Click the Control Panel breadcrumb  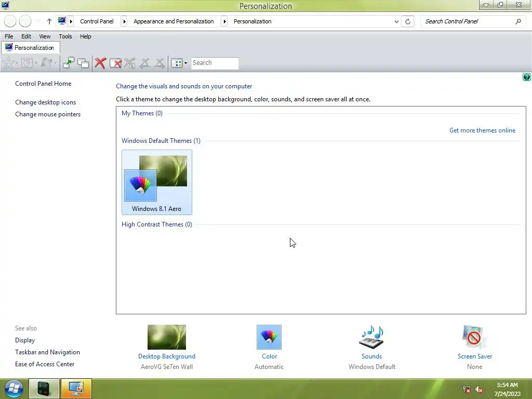(97, 21)
